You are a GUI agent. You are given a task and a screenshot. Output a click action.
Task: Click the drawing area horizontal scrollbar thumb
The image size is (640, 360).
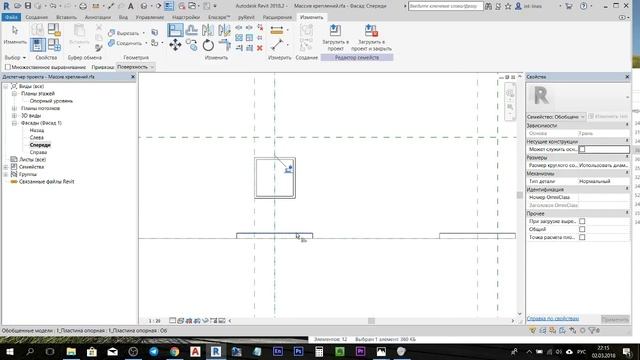371,321
